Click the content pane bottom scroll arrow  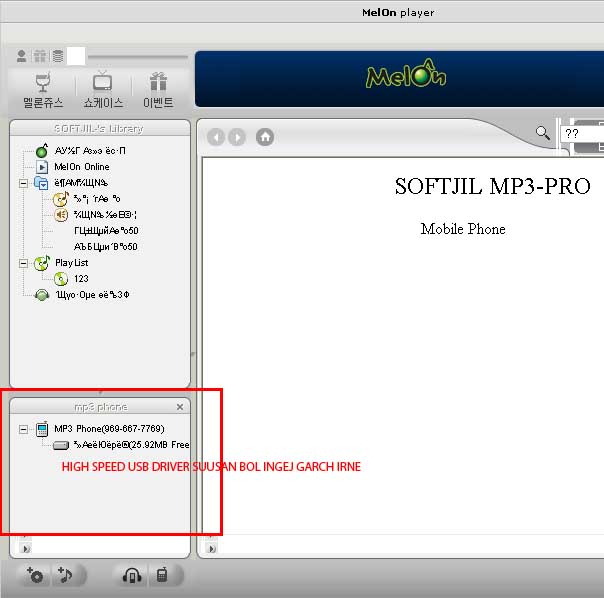(x=211, y=549)
